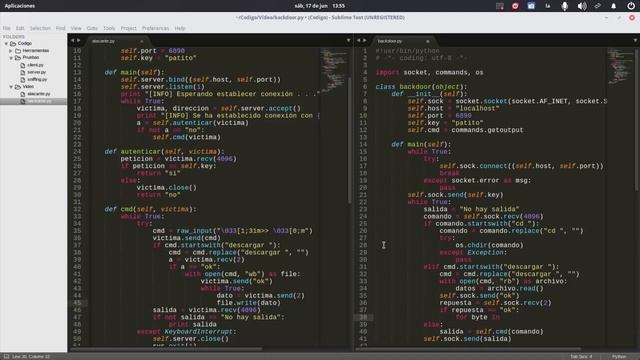The image size is (640, 360).
Task: Open Python syntax selector in status bar
Action: tap(619, 357)
